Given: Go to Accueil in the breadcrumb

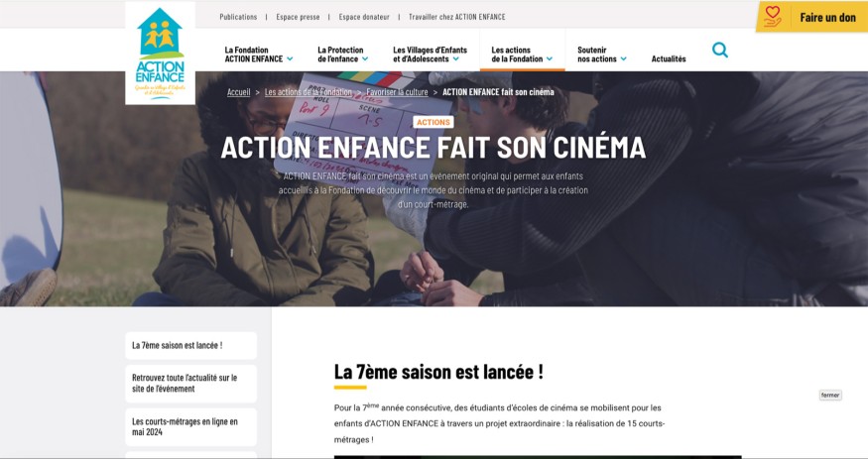Looking at the screenshot, I should pos(239,92).
